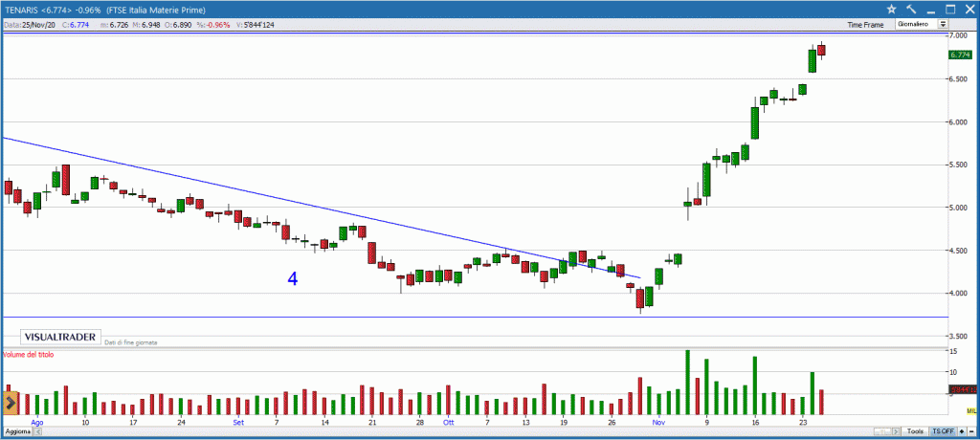The image size is (980, 440).
Task: Add TENARIS chart to favorites star
Action: point(891,10)
